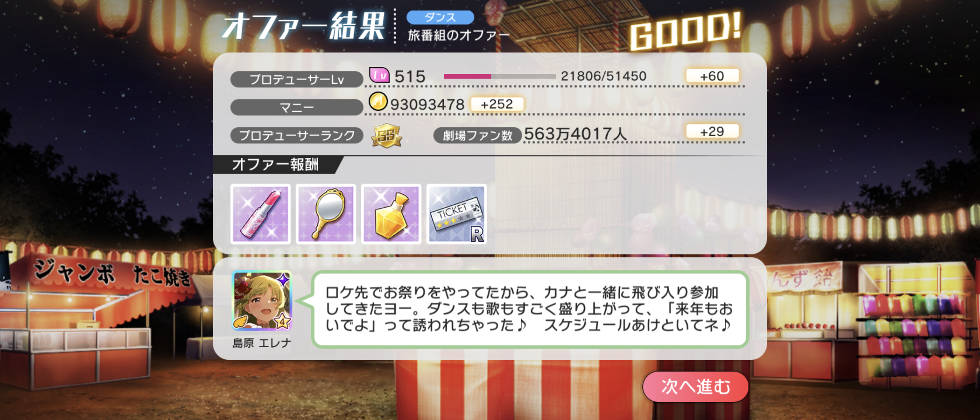This screenshot has width=980, height=420.
Task: Tap the プロデューサーLv label
Action: 297,79
